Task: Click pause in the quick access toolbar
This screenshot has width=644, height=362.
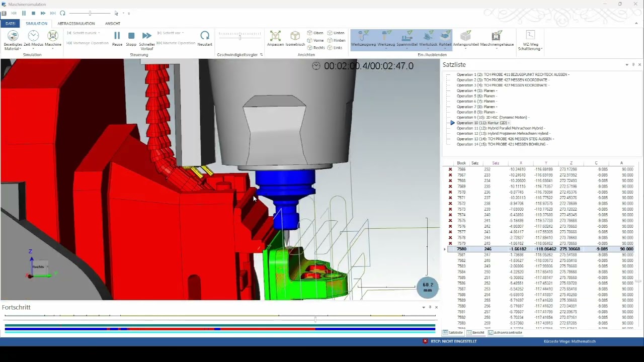Action: 24,13
